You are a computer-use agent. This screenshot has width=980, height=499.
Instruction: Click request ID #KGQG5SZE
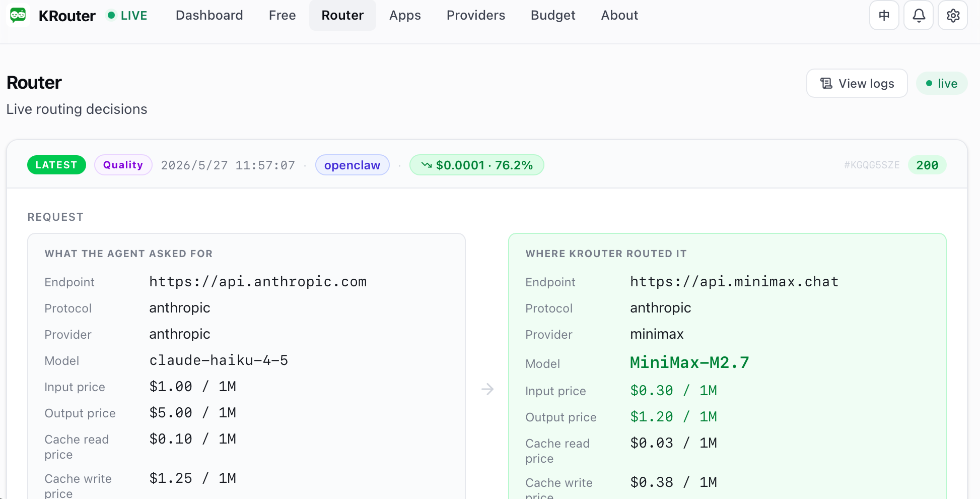(x=871, y=165)
